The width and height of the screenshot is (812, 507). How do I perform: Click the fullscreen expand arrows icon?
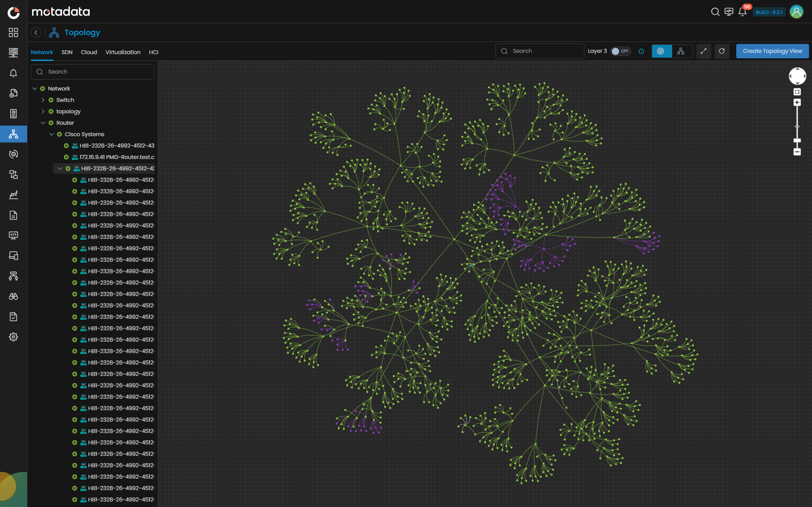click(704, 51)
